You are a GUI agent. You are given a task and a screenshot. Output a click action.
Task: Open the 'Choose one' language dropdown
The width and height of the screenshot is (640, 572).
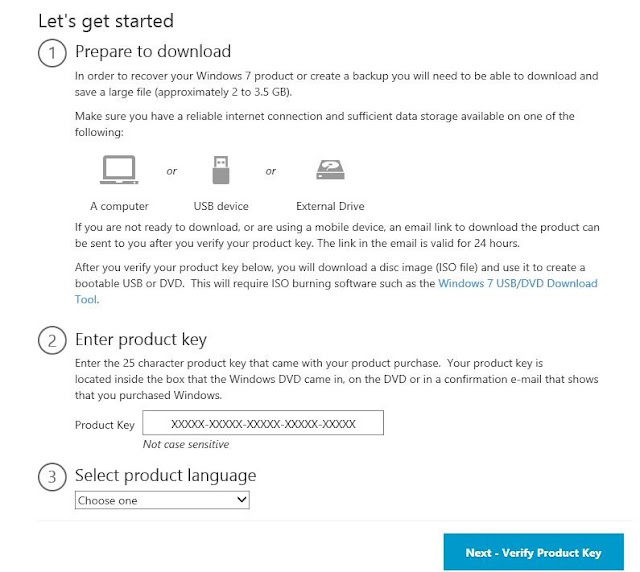pos(162,500)
